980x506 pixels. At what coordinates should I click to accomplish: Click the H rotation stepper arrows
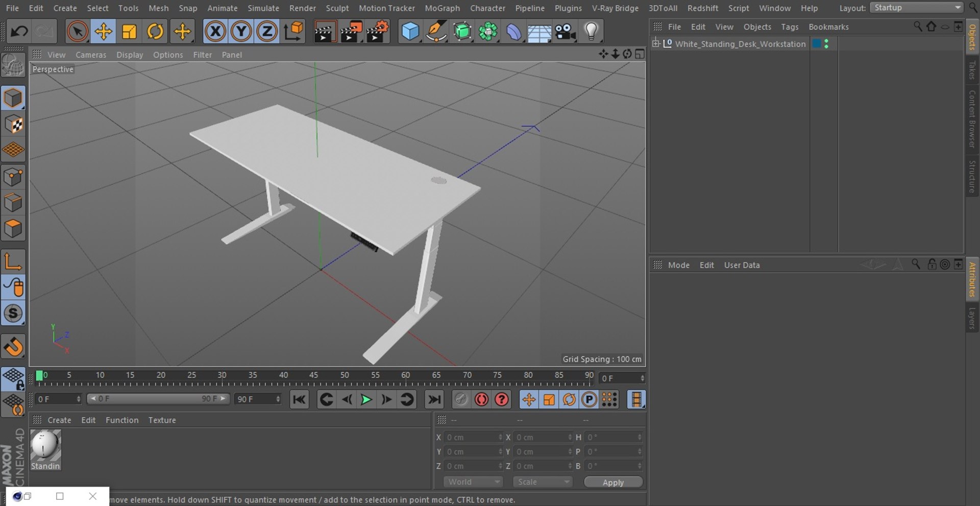coord(640,438)
